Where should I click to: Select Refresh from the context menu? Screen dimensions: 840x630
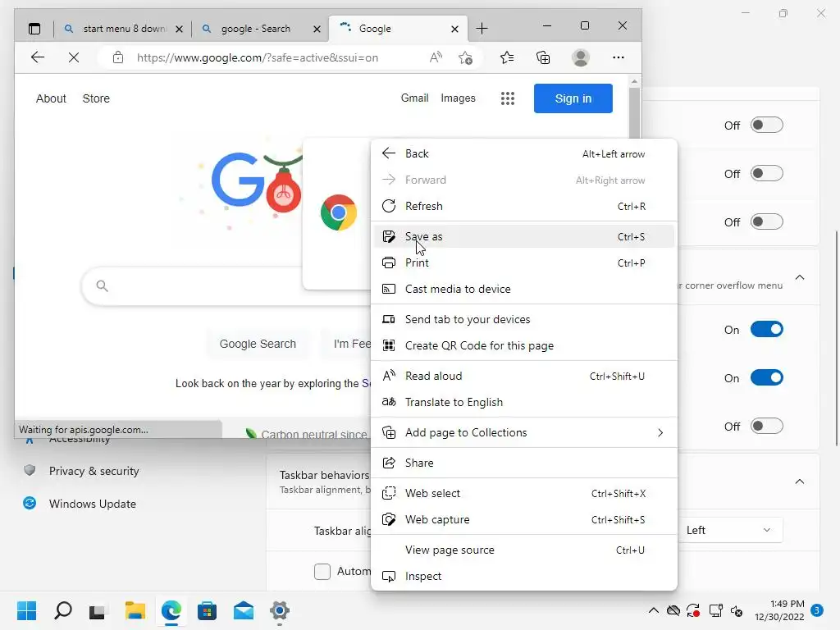(524, 206)
